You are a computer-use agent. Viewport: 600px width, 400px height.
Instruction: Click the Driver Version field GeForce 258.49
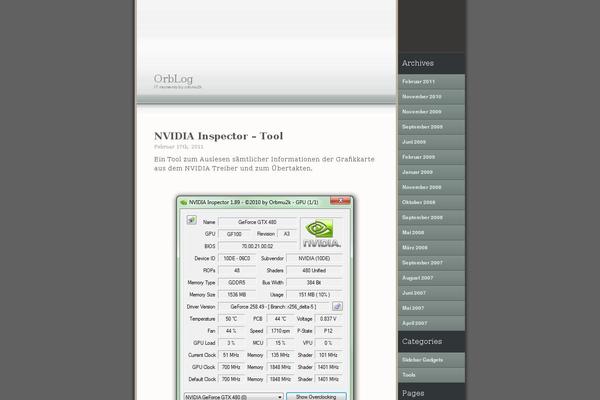coord(274,307)
